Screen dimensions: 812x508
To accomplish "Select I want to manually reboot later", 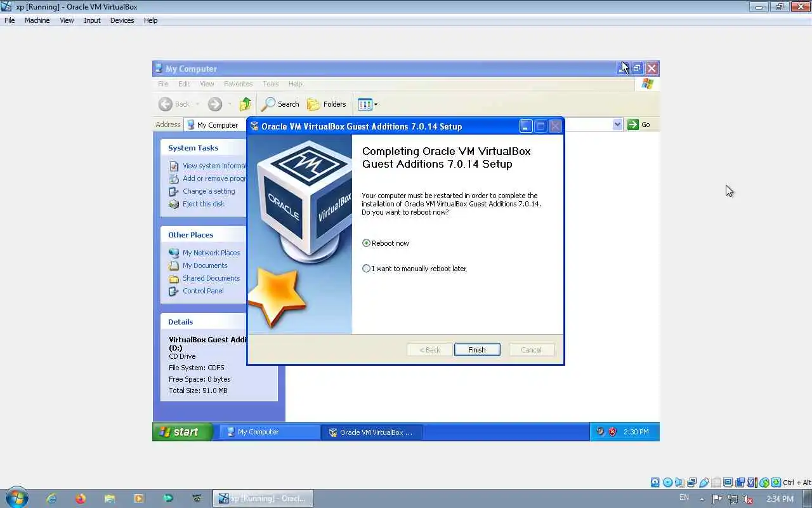I will tap(414, 269).
